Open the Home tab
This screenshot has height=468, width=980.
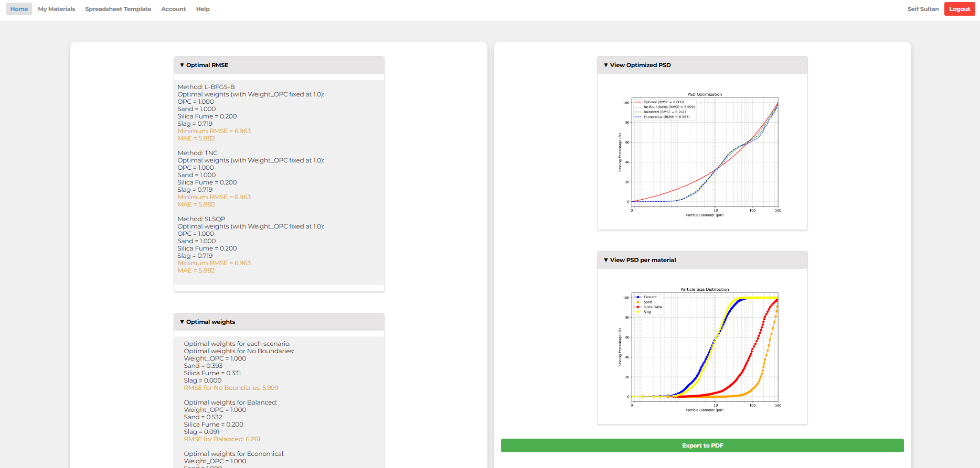[19, 9]
